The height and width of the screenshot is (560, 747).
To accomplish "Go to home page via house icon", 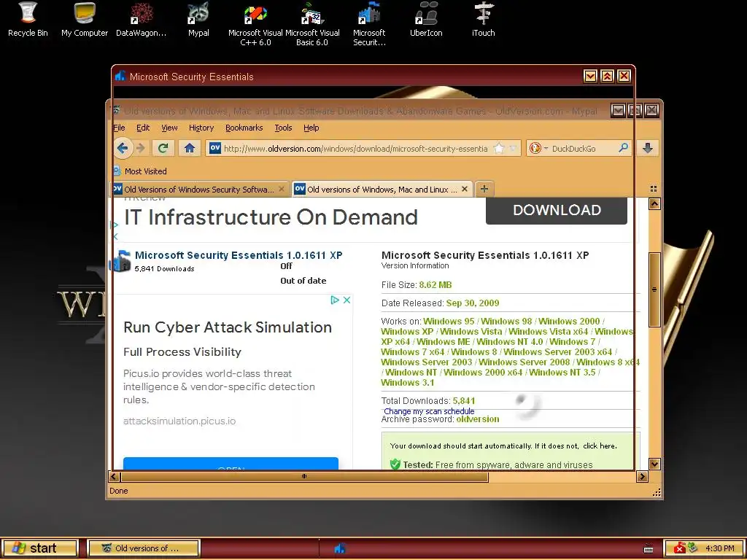I will pyautogui.click(x=190, y=148).
